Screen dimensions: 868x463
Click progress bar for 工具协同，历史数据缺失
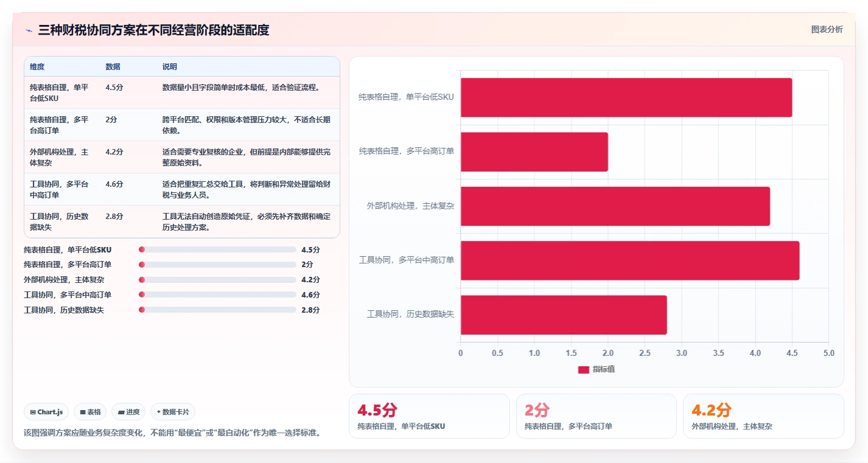coord(217,310)
